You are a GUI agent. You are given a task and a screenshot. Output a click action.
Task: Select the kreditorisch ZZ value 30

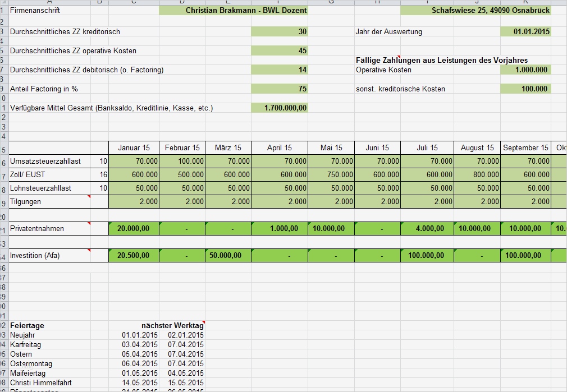(280, 31)
